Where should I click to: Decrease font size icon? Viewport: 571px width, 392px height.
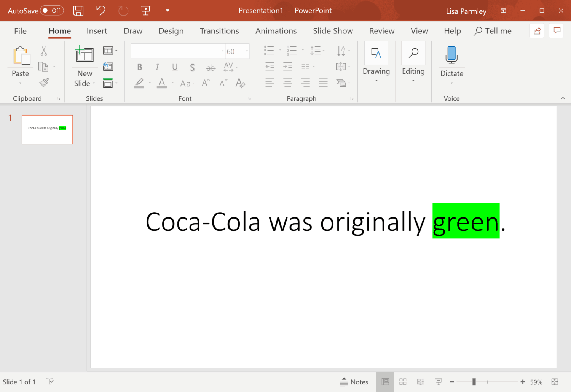tap(223, 83)
